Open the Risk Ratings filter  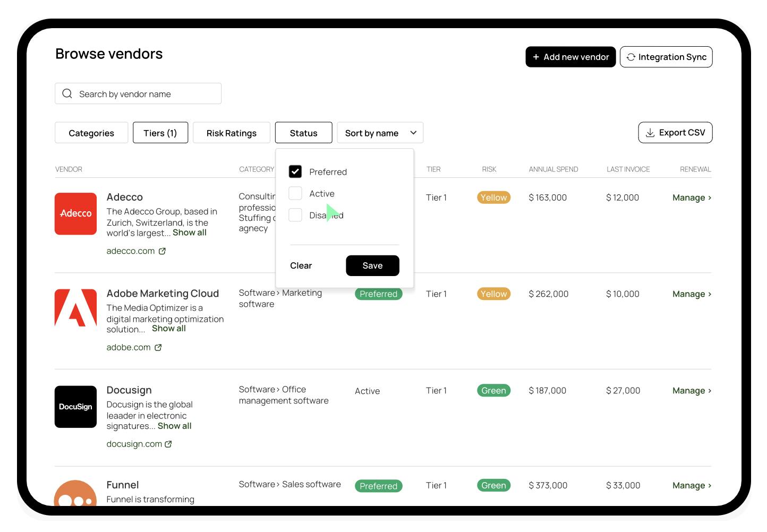tap(231, 133)
